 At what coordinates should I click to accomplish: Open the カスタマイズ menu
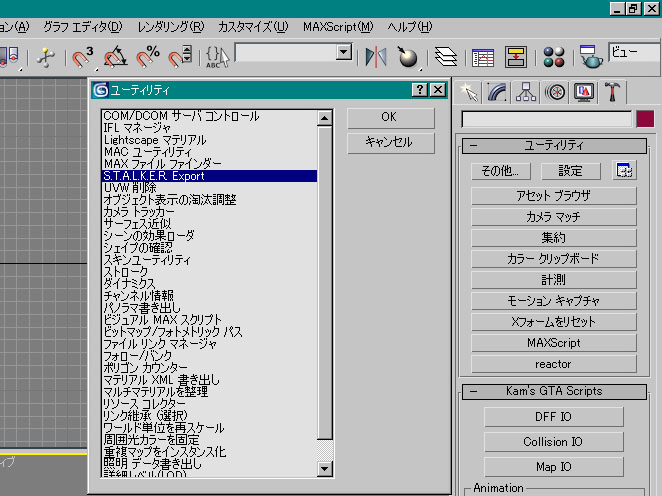click(253, 27)
